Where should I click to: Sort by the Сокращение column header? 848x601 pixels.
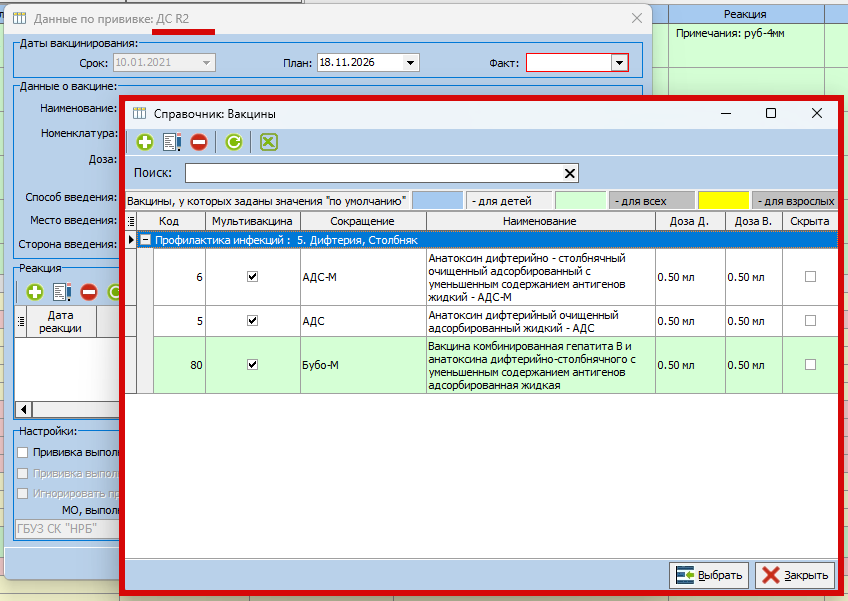point(363,221)
